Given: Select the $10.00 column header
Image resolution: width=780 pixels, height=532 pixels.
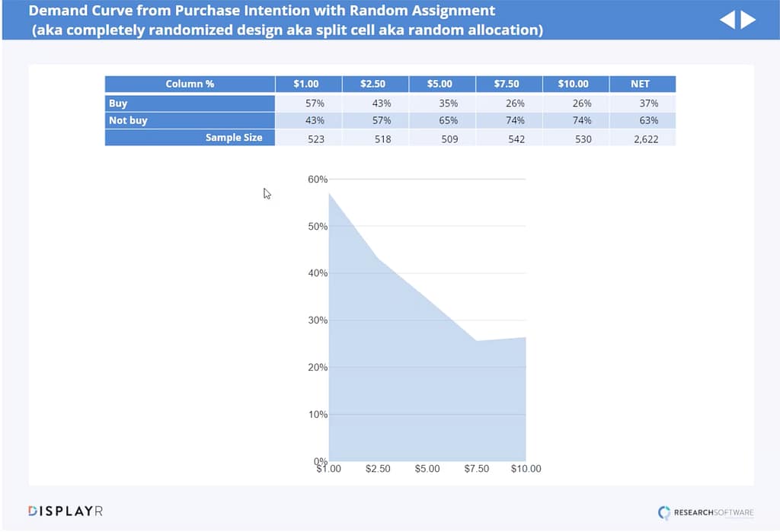Looking at the screenshot, I should pyautogui.click(x=575, y=84).
